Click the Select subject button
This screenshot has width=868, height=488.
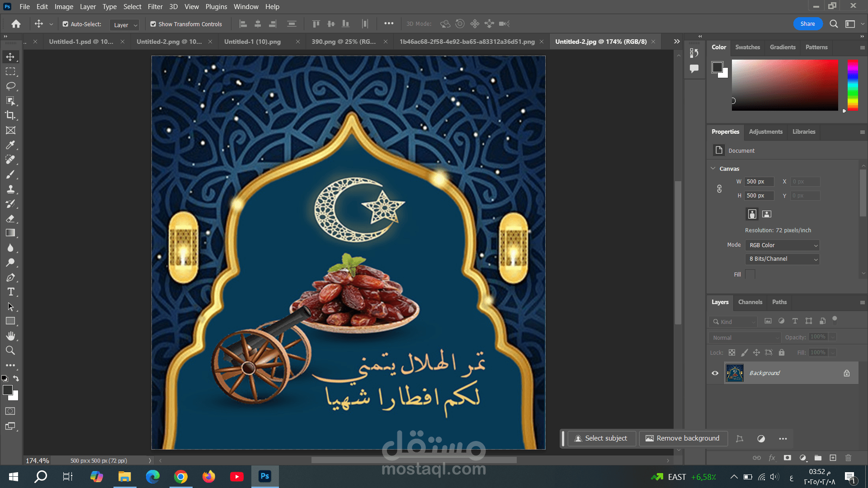pos(601,438)
